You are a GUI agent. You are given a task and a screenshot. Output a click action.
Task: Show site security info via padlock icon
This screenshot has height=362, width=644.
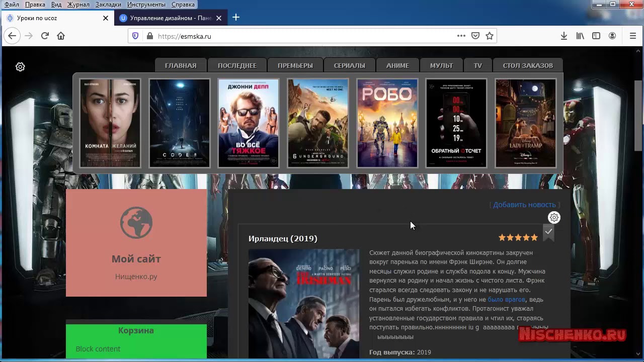coord(149,36)
